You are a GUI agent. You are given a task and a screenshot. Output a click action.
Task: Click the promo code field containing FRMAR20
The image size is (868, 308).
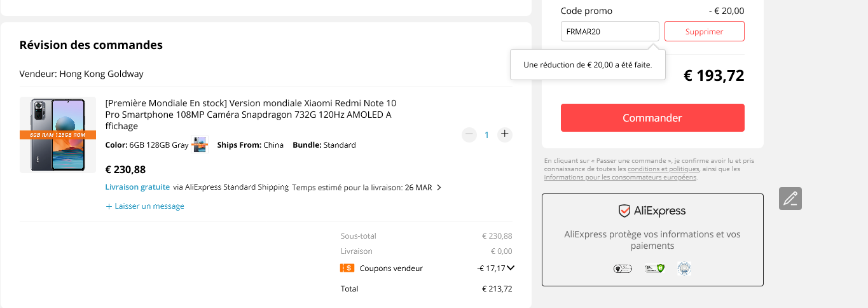coord(610,31)
